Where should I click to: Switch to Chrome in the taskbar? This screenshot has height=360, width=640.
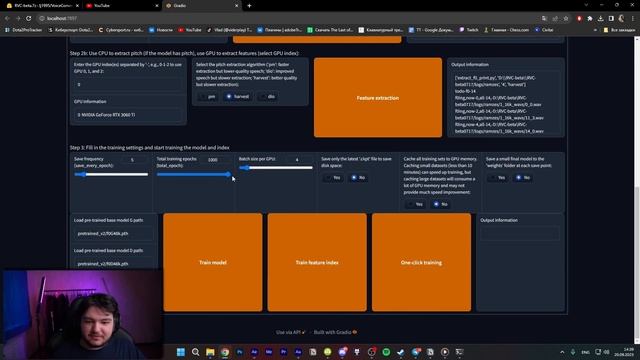pyautogui.click(x=225, y=352)
